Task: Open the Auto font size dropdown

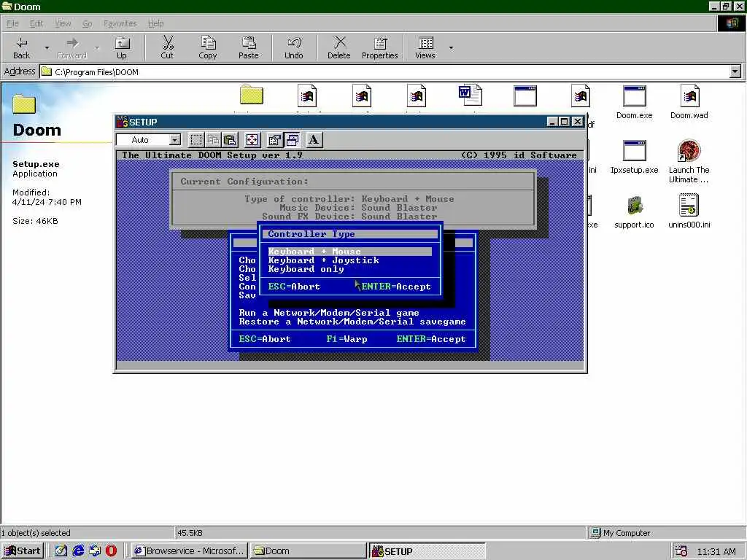Action: 175,140
